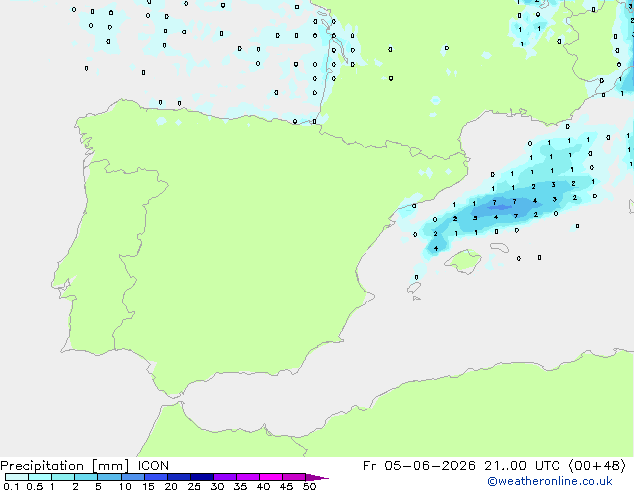Click the '45' legend scale label
Screen dimensions: 634x490
click(286, 486)
